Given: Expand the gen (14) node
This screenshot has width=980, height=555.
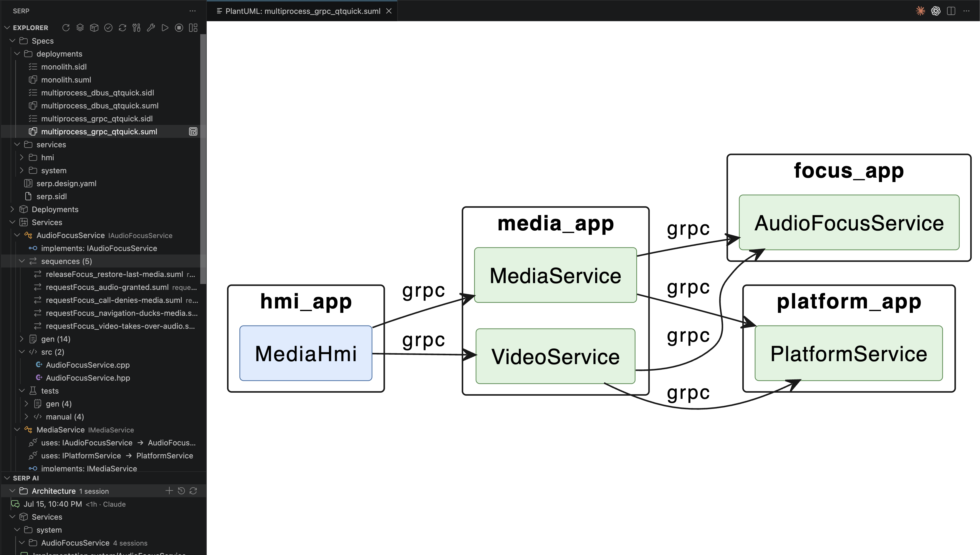Looking at the screenshot, I should tap(22, 339).
